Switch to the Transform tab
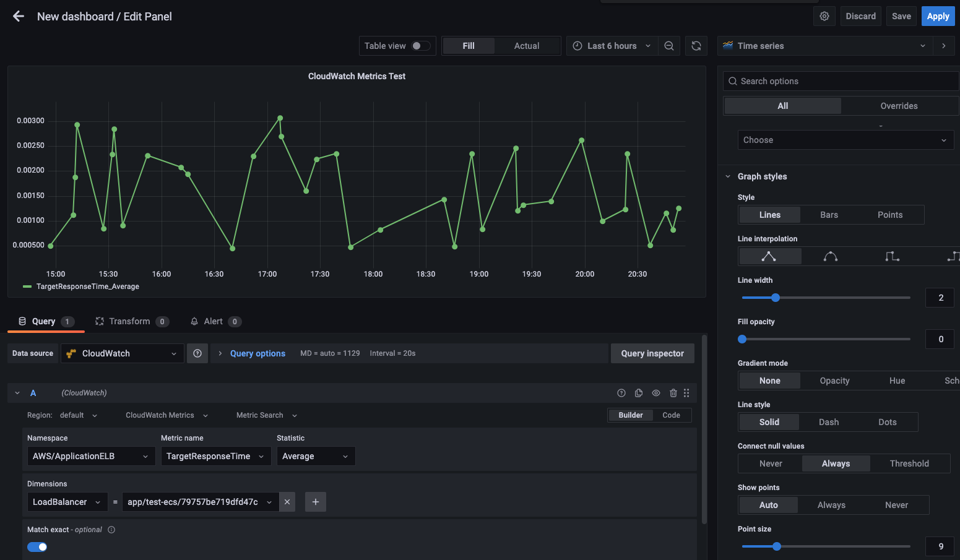The height and width of the screenshot is (560, 960). 131,321
